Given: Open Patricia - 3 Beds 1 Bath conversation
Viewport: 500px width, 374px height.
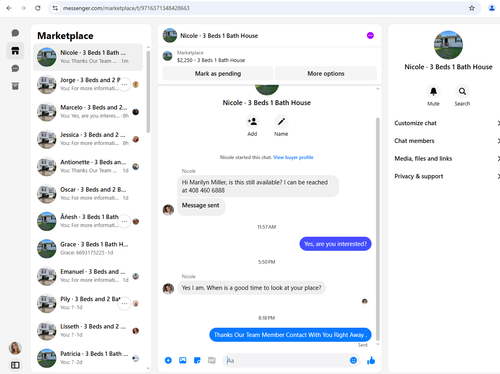Looking at the screenshot, I should point(88,358).
